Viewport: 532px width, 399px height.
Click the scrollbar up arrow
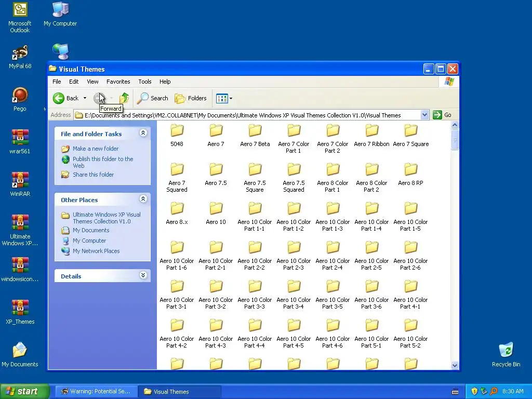pyautogui.click(x=455, y=125)
